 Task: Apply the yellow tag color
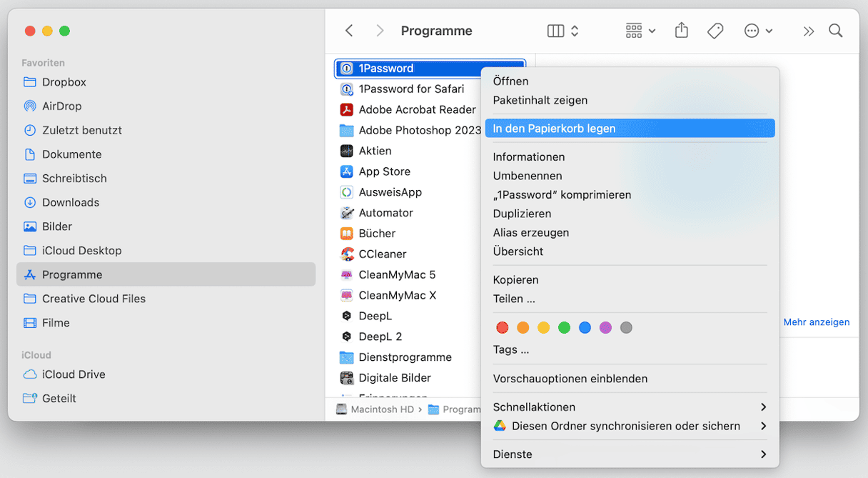coord(544,328)
